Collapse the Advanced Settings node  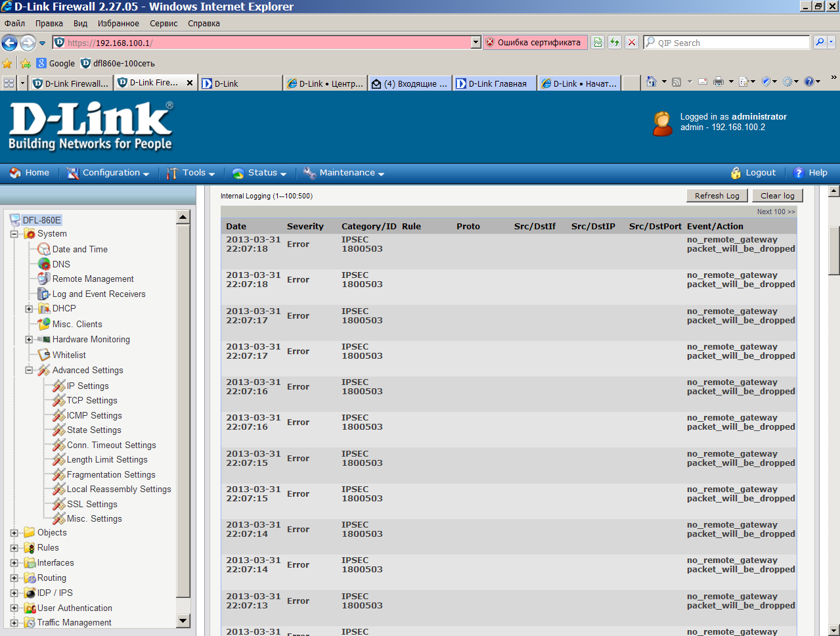pos(29,371)
